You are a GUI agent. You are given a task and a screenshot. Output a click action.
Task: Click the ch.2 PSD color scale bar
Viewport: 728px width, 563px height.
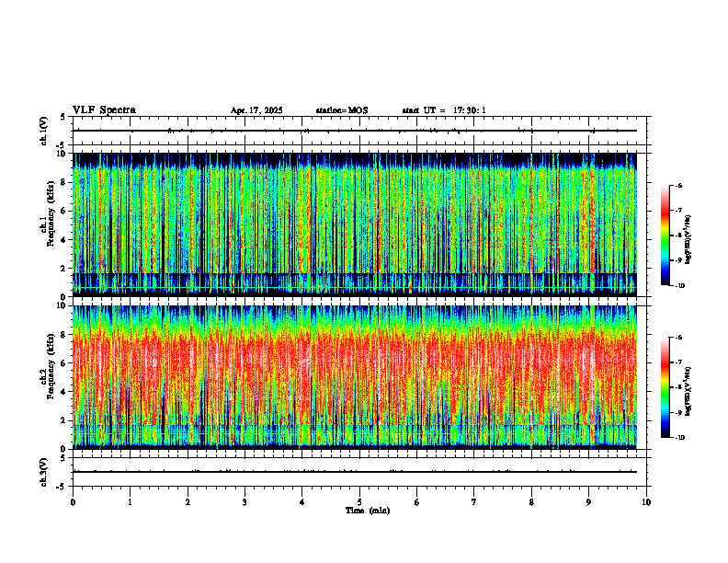coord(665,387)
